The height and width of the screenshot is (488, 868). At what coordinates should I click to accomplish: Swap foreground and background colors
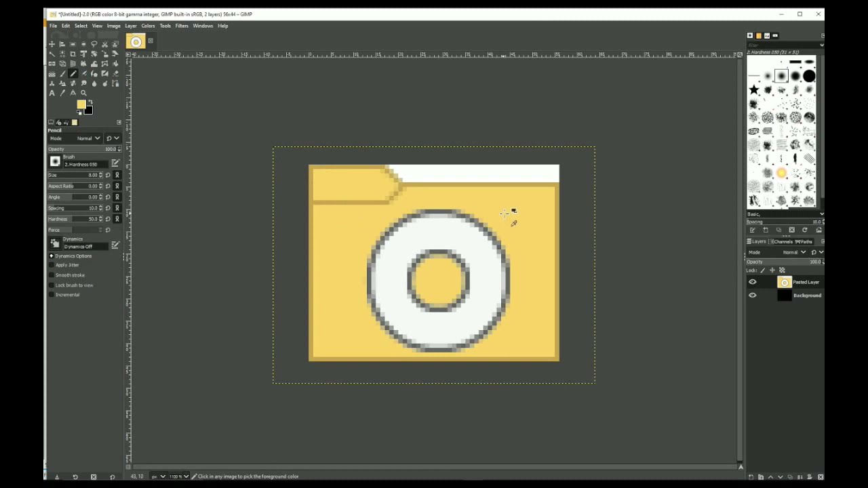[90, 102]
